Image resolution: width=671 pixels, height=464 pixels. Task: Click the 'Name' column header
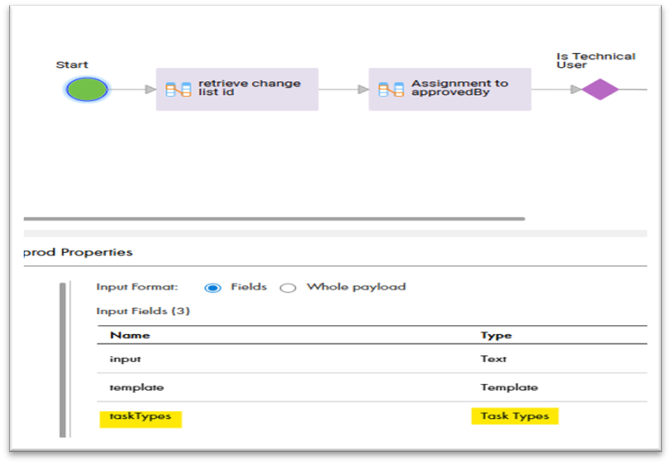click(x=130, y=335)
